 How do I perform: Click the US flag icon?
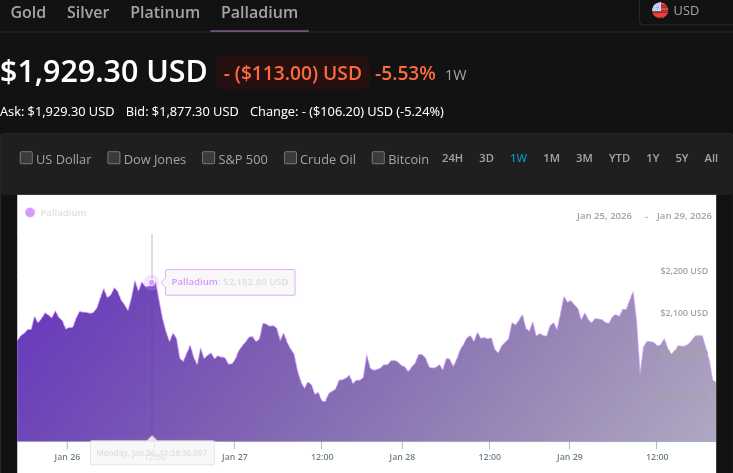point(660,10)
